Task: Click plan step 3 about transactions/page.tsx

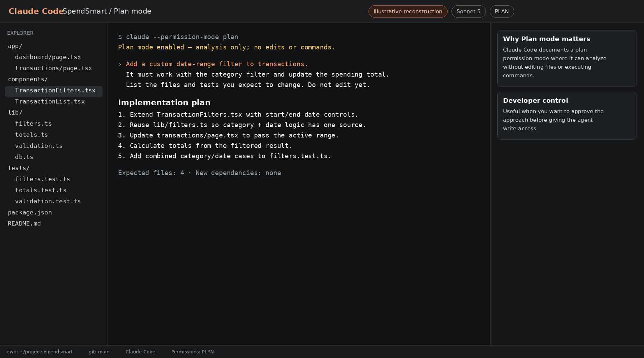Action: point(228,135)
